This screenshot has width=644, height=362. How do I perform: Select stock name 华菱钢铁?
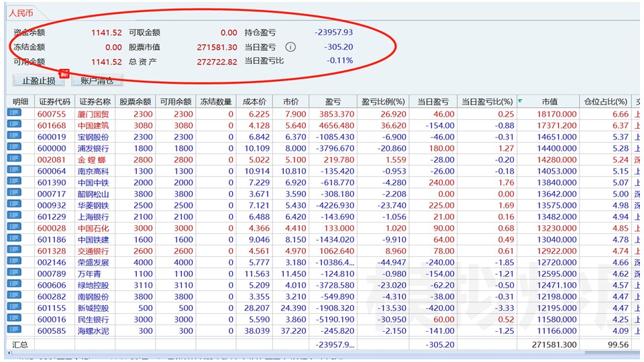93,206
